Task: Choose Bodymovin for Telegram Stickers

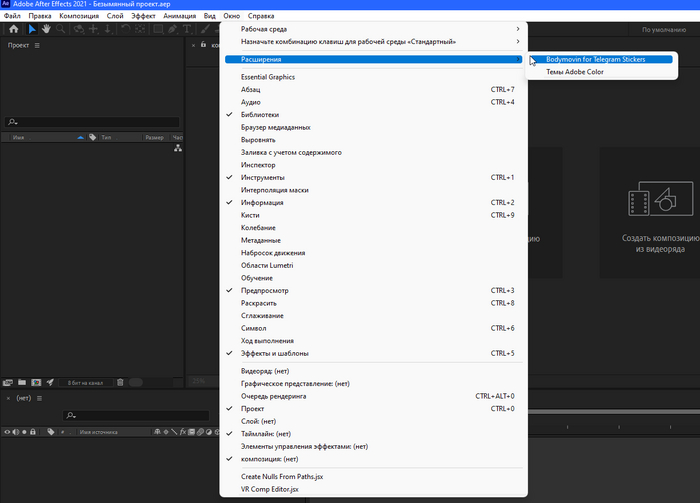Action: [595, 59]
